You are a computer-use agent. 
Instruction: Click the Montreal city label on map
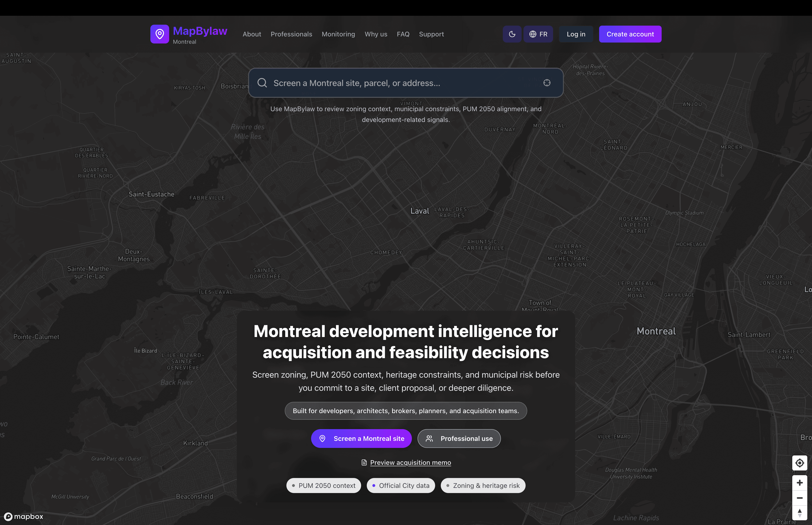(656, 331)
